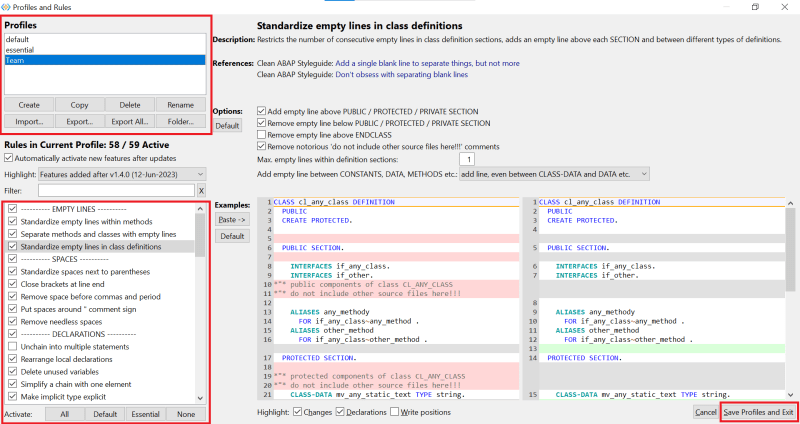Enable Remove empty line above ENDCLASS
The height and width of the screenshot is (424, 800).
tap(262, 135)
